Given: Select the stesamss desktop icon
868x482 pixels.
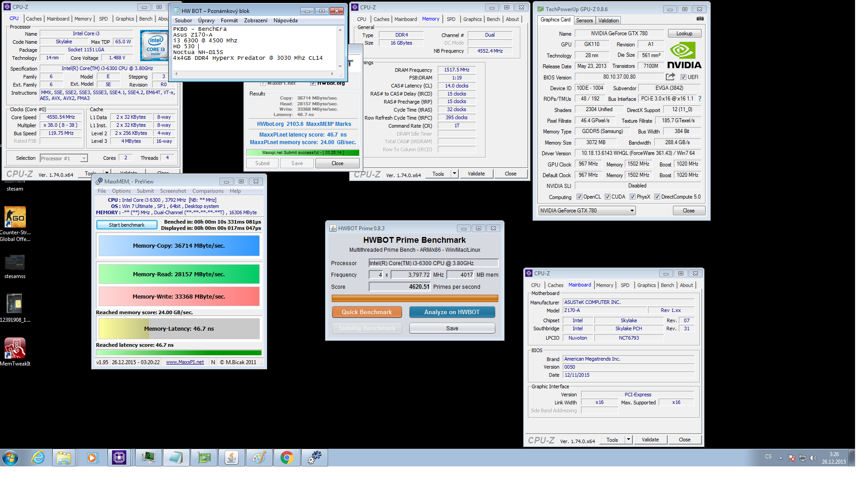Looking at the screenshot, I should (15, 267).
